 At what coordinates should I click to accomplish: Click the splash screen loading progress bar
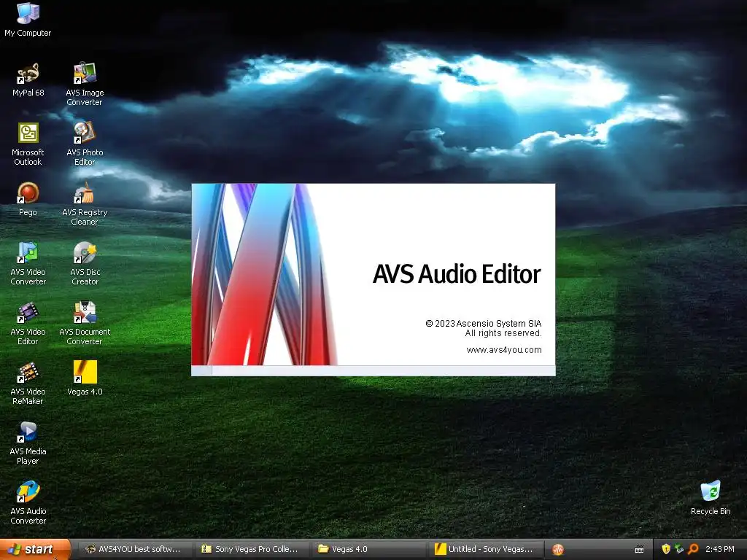373,370
